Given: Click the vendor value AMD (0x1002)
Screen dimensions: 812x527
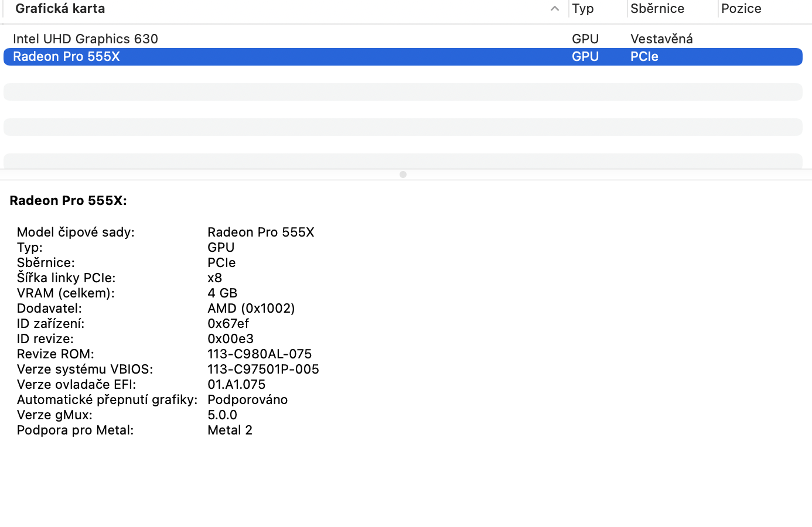Looking at the screenshot, I should 251,309.
